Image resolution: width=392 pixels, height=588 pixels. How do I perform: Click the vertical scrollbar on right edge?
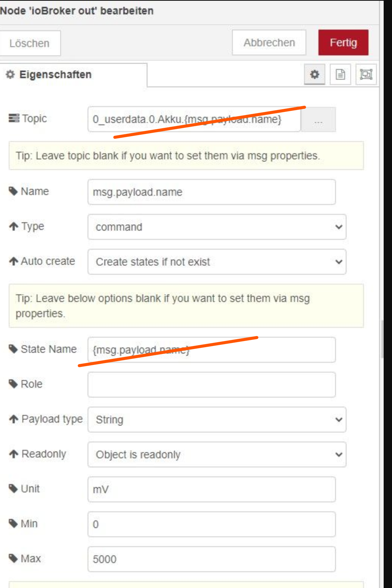pos(383,339)
